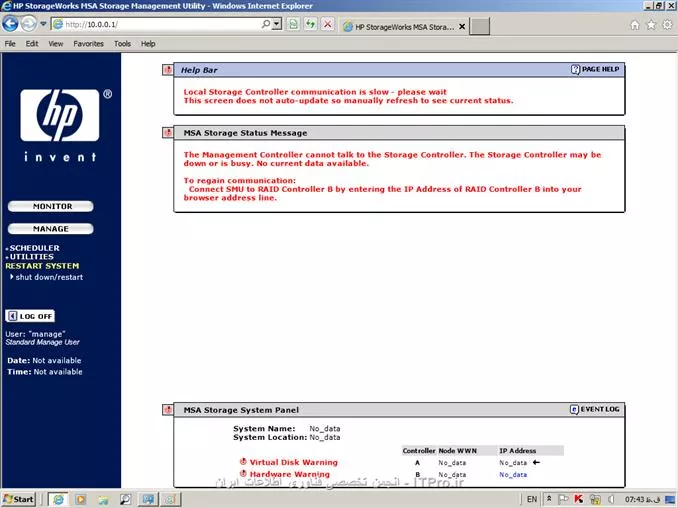The width and height of the screenshot is (678, 508).
Task: Open the address bar autocomplete dropdown
Action: click(277, 24)
